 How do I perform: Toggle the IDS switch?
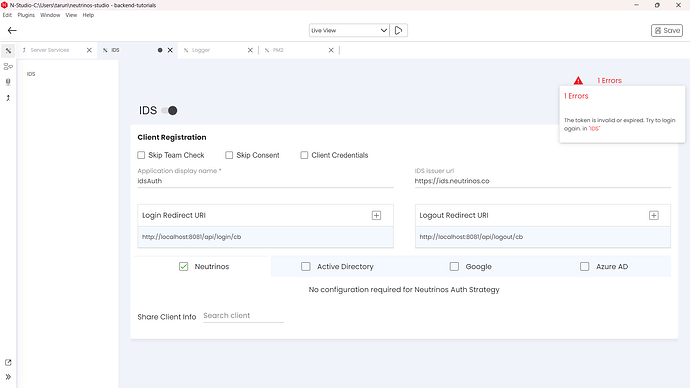click(x=169, y=110)
